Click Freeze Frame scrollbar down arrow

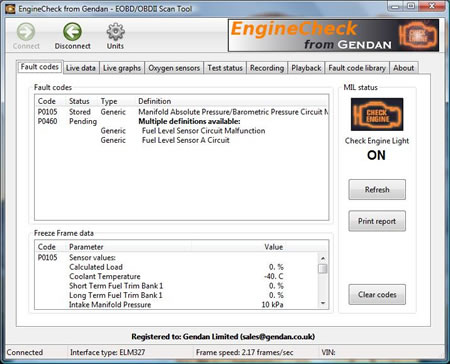pyautogui.click(x=323, y=303)
